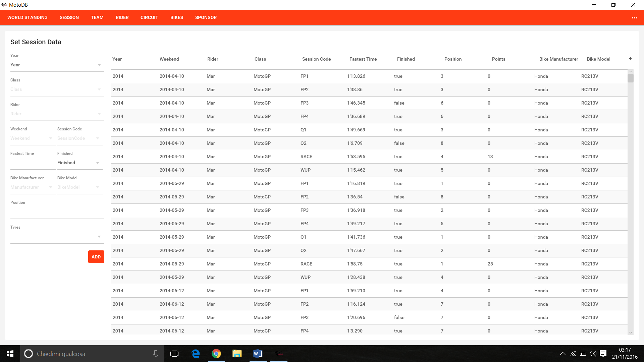Launch Google Chrome from the taskbar

click(x=216, y=354)
